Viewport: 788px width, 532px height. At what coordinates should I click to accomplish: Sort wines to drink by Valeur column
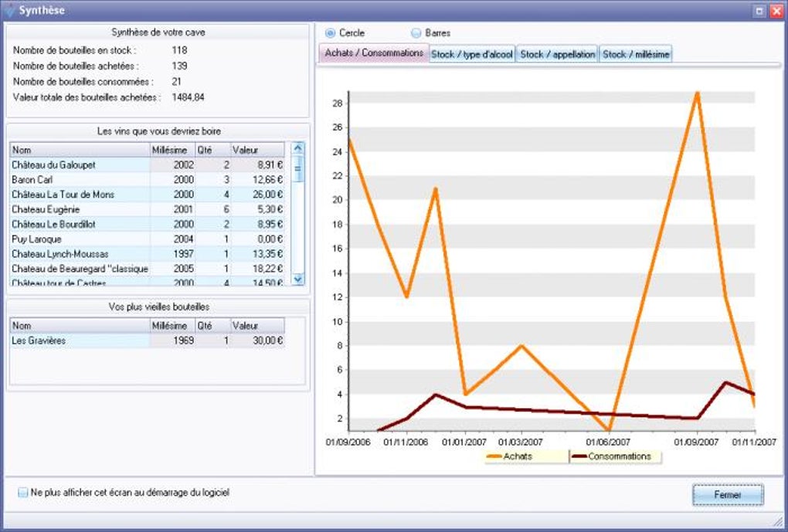(x=257, y=150)
